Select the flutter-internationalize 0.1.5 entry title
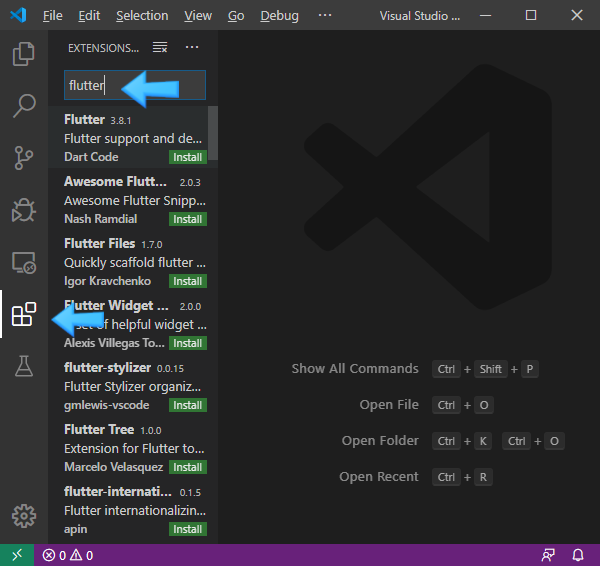 point(117,491)
